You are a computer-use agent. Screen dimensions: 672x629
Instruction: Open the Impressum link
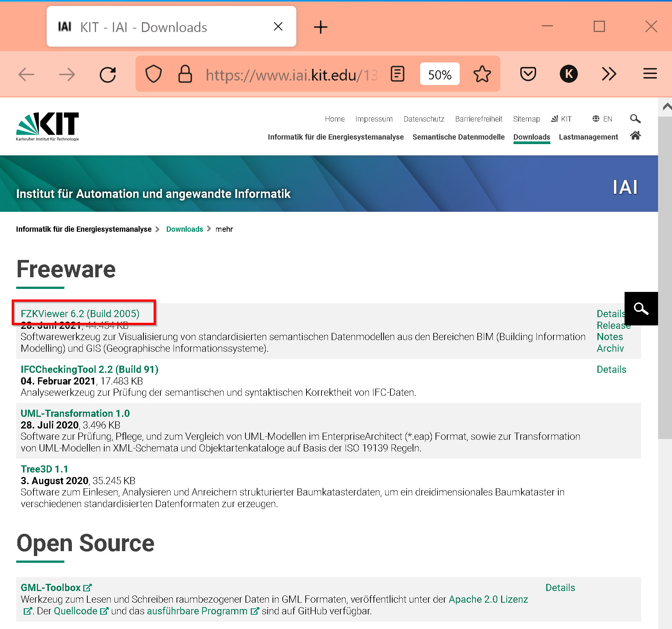374,119
